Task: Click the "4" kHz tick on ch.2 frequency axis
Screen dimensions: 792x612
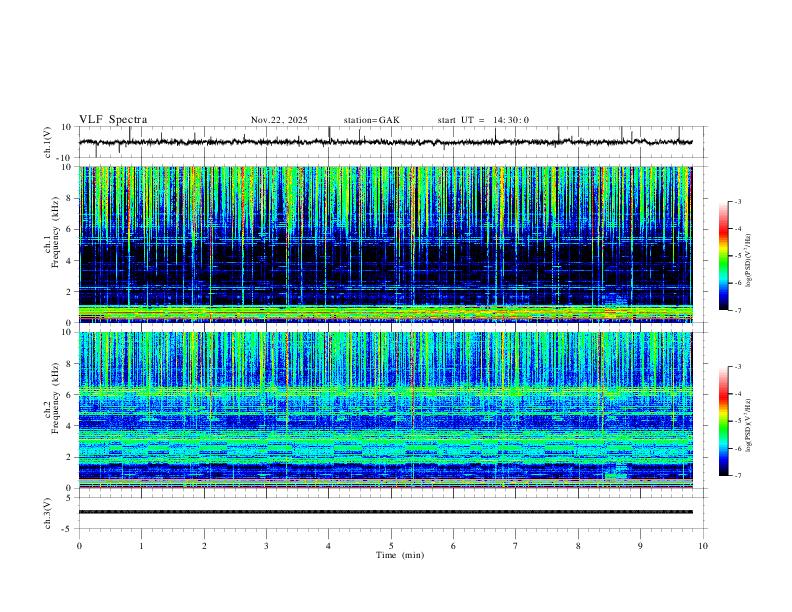Action: pyautogui.click(x=70, y=426)
